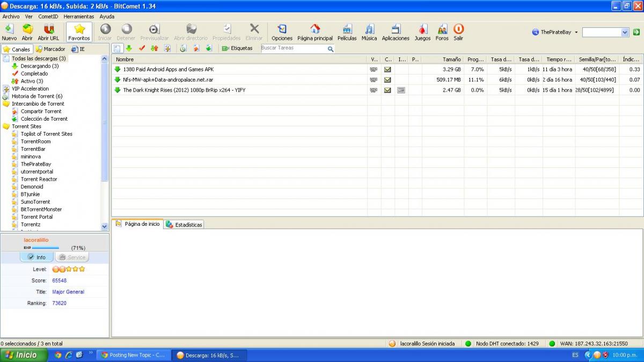The height and width of the screenshot is (362, 644).
Task: Filter active tasks with up-down arrows icon
Action: coord(155,48)
